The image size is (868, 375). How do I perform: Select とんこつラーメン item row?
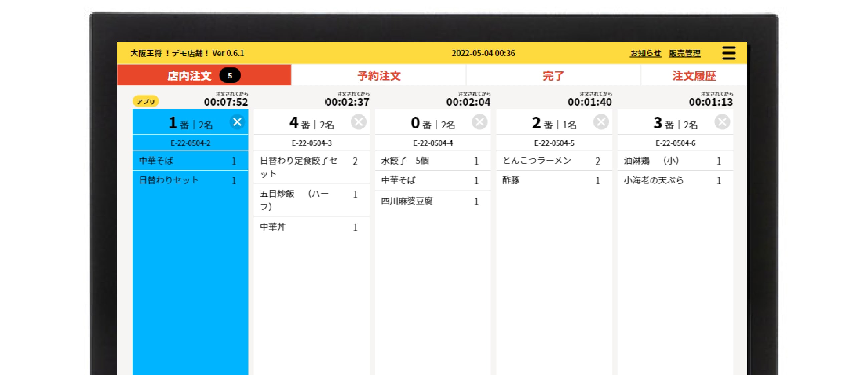[554, 161]
